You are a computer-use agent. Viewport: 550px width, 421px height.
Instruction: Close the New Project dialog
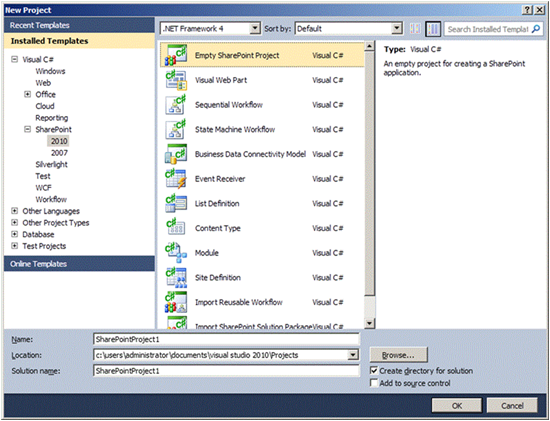539,10
